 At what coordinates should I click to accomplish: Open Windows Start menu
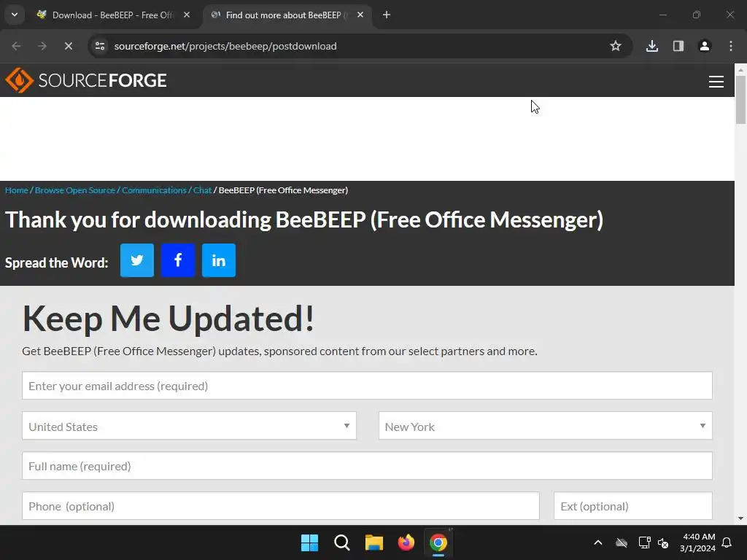click(309, 542)
